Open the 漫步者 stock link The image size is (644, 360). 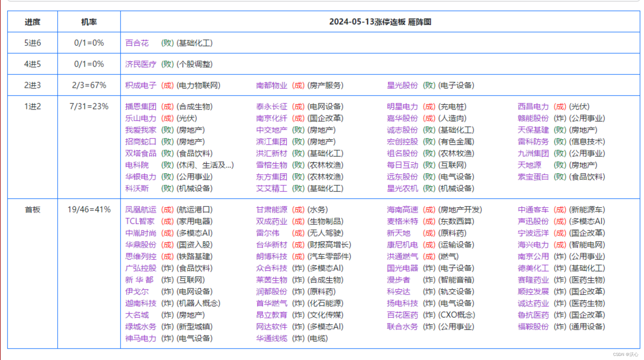[399, 280]
